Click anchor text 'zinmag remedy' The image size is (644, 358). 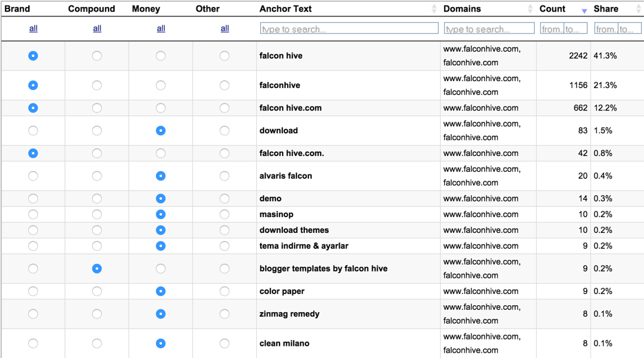click(289, 313)
